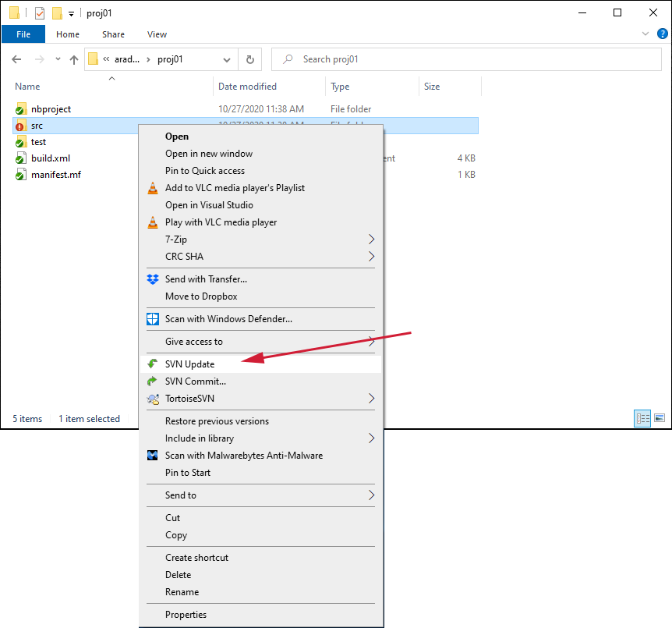
Task: Click the TortoiseSVN turtle icon
Action: point(152,399)
